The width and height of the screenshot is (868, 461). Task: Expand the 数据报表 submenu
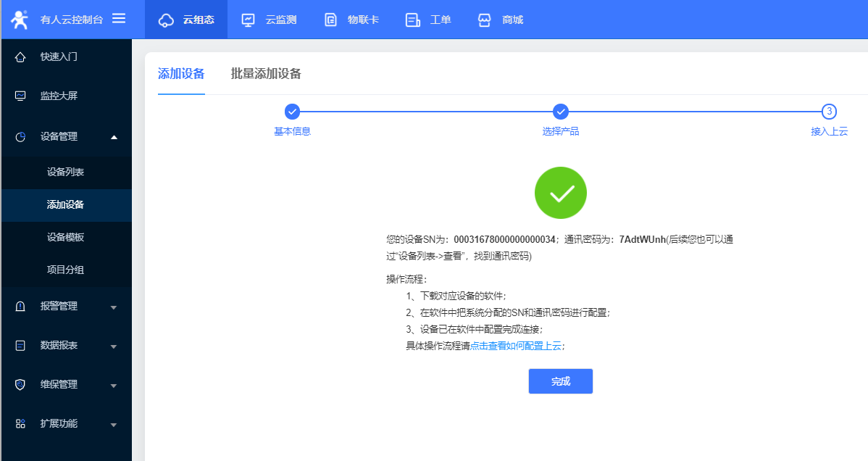coord(114,346)
